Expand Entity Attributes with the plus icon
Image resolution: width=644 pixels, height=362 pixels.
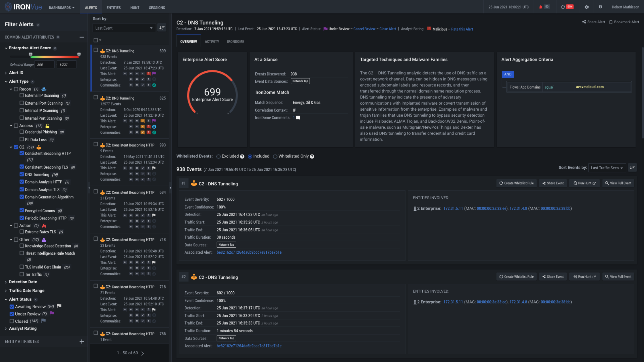(x=81, y=341)
